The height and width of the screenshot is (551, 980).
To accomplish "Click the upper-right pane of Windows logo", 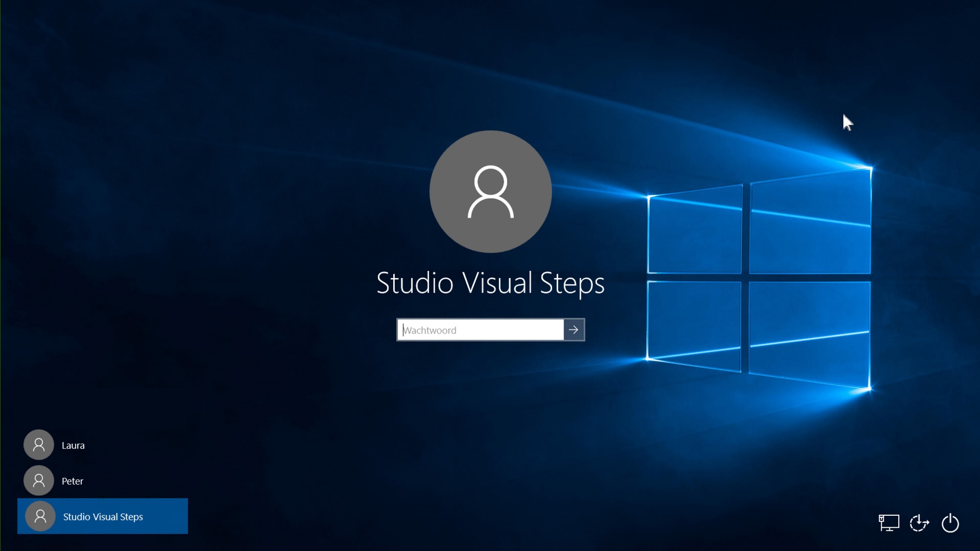I will (810, 224).
